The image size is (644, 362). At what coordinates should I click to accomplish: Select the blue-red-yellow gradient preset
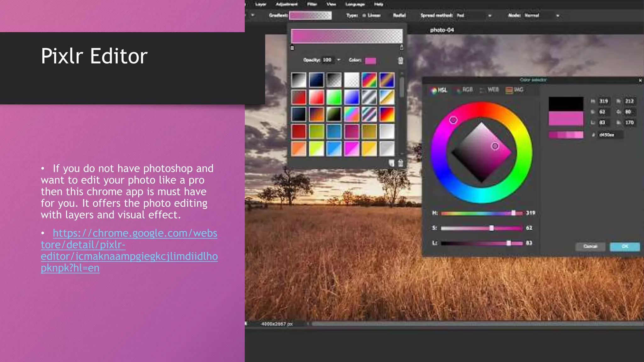tap(387, 114)
